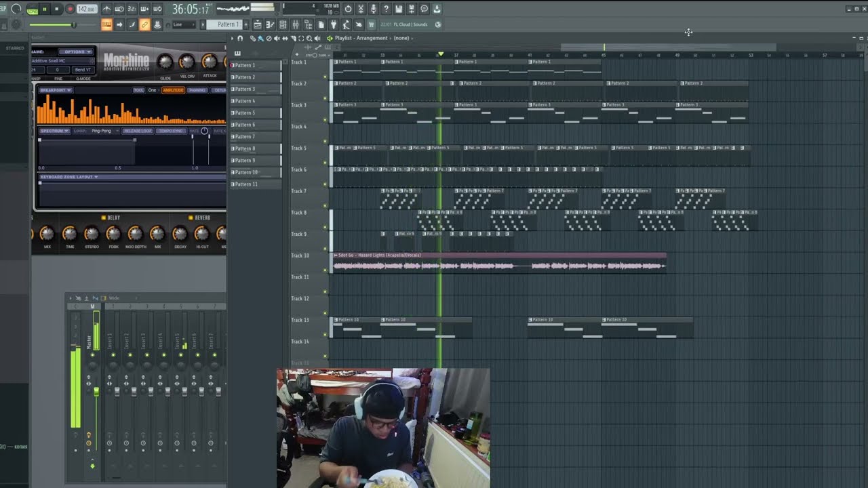Open the piano roll icon
The image size is (868, 488).
(270, 24)
